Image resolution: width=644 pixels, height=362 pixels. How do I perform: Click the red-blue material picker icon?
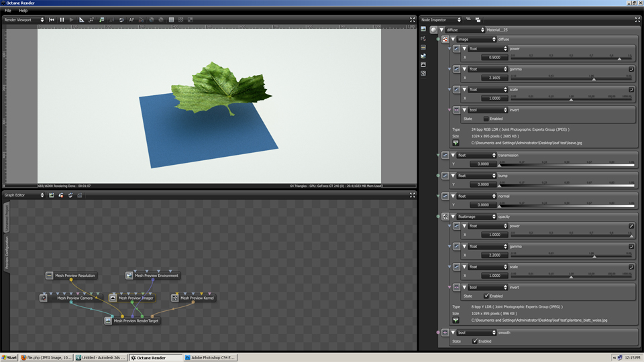(142, 19)
